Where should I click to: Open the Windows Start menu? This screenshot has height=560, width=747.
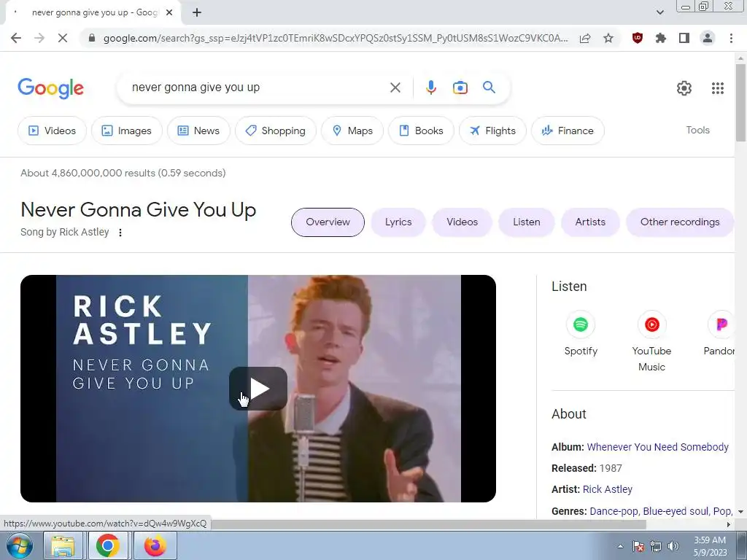pos(19,545)
